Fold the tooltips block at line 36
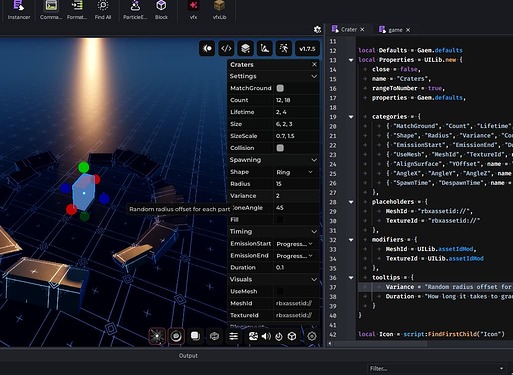Screen dimensions: 513x375 coord(351,277)
